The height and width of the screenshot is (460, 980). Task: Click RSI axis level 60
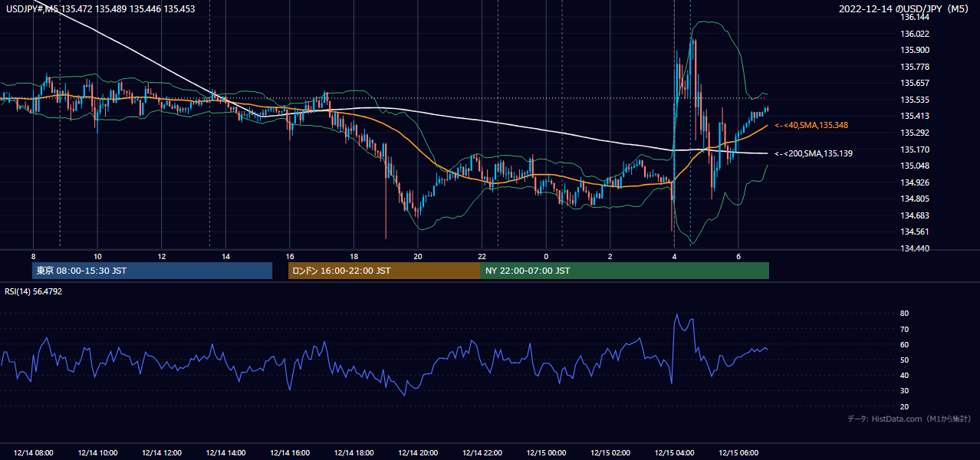(905, 344)
